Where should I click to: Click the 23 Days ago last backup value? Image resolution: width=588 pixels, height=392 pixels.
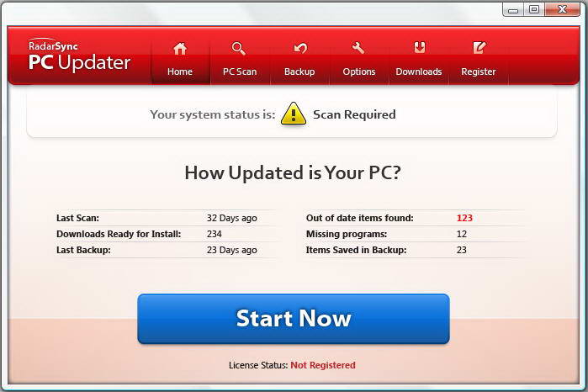[x=231, y=250]
